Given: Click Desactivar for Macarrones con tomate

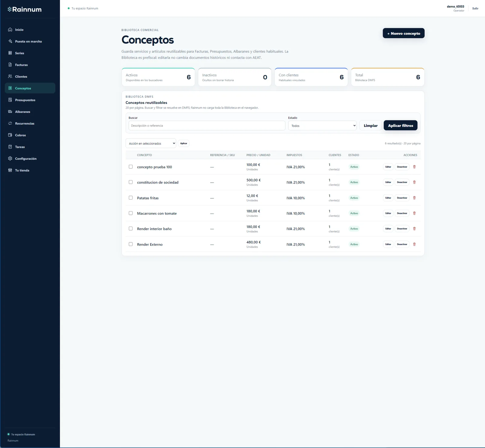Looking at the screenshot, I should click(x=402, y=213).
